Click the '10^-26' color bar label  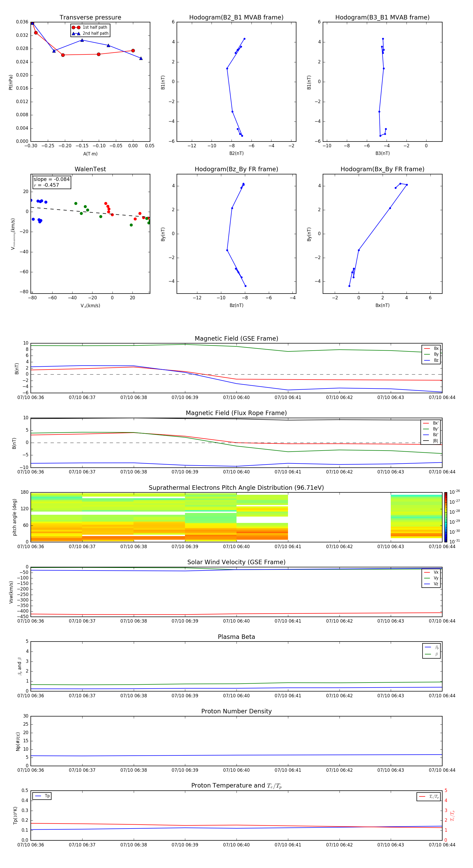tap(455, 492)
